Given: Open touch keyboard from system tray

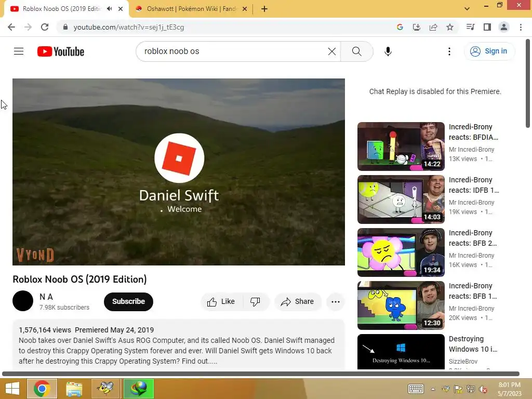Looking at the screenshot, I should pyautogui.click(x=416, y=389).
